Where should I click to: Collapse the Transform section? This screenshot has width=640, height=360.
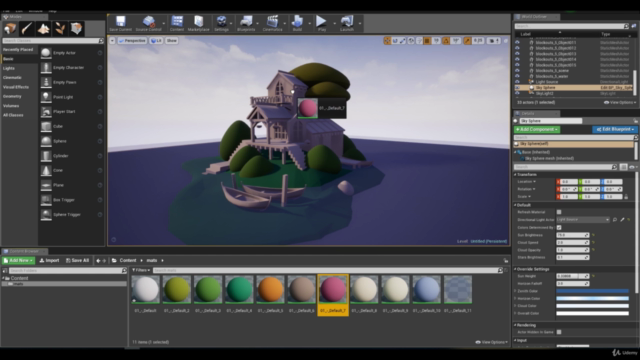coord(515,174)
